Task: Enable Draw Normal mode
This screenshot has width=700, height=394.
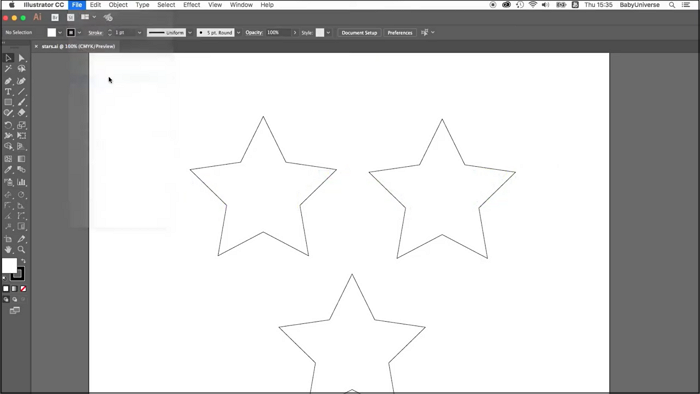Action: point(6,299)
